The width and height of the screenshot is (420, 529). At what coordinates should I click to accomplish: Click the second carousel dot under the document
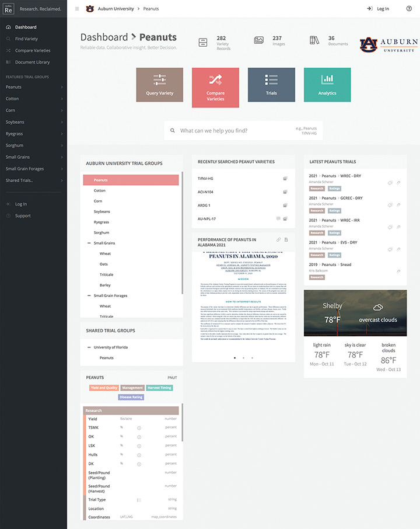click(243, 357)
